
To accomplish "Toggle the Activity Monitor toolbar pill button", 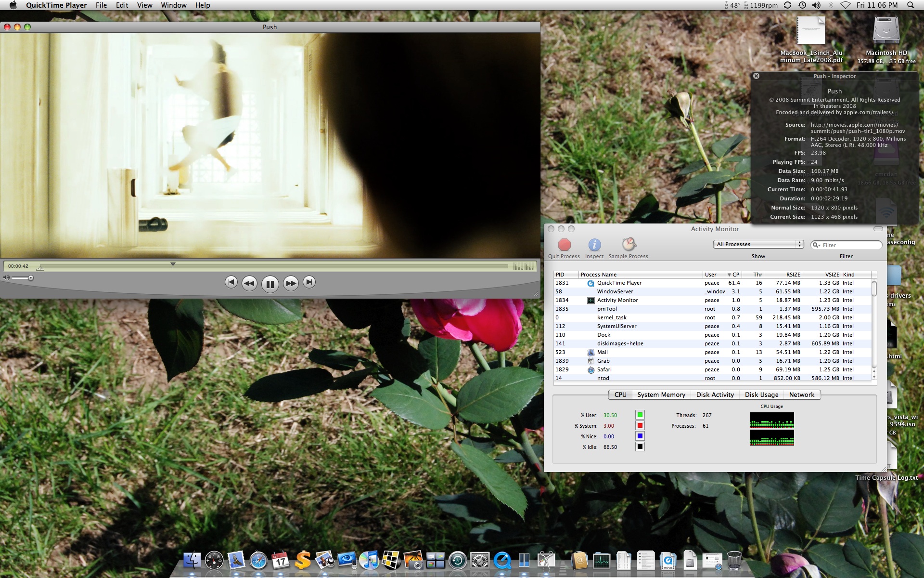I will (878, 229).
